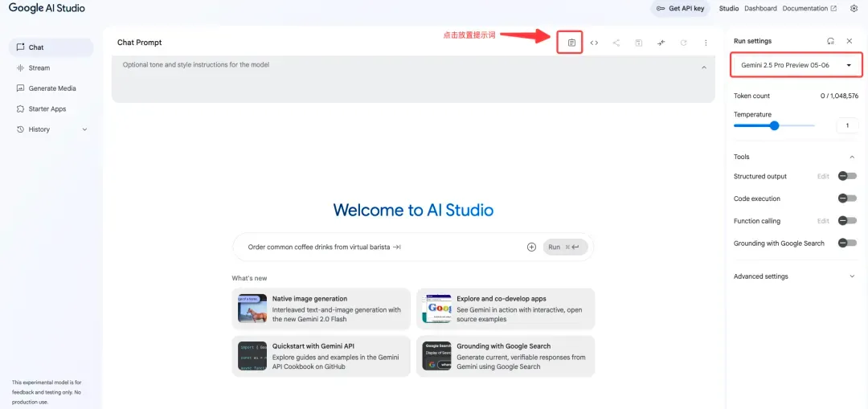Image resolution: width=868 pixels, height=409 pixels.
Task: Open the Gemini 2.5 Pro model dropdown
Action: [796, 65]
